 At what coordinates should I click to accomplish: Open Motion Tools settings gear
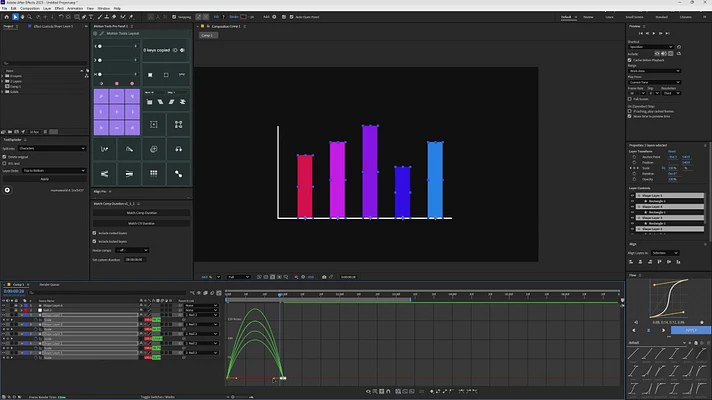pos(95,33)
